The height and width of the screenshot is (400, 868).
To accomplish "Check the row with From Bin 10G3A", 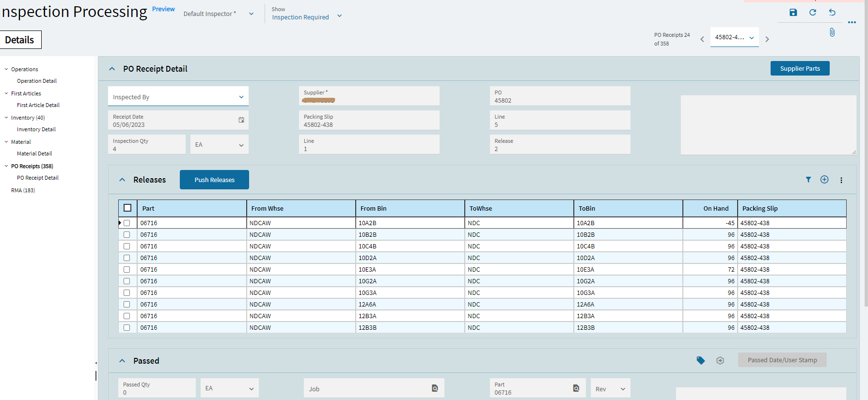I will 127,293.
